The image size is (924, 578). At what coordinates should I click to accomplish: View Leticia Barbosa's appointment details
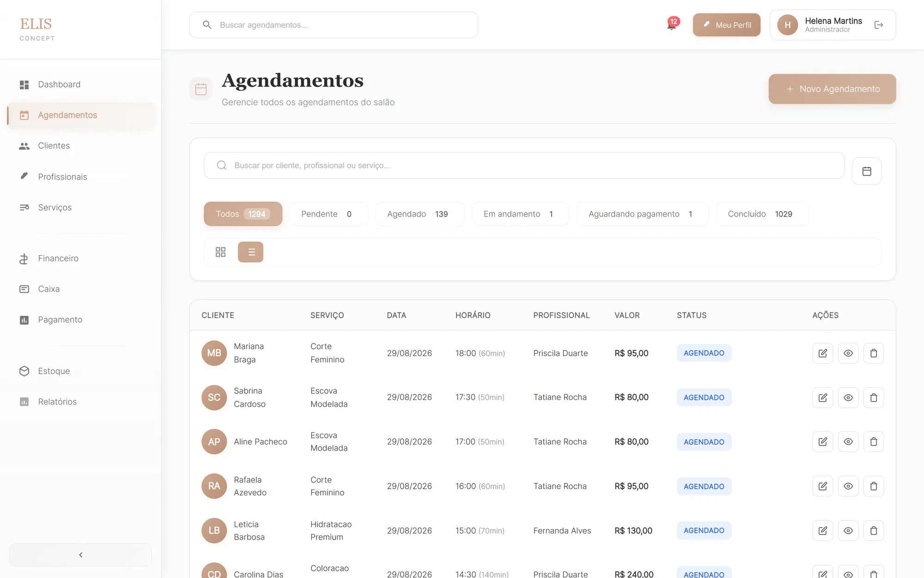point(848,530)
